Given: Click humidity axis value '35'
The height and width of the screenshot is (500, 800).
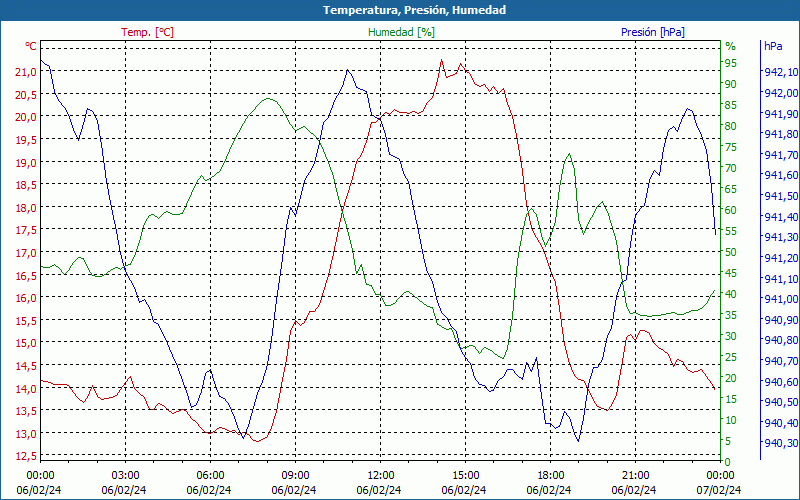Looking at the screenshot, I should coord(731,315).
